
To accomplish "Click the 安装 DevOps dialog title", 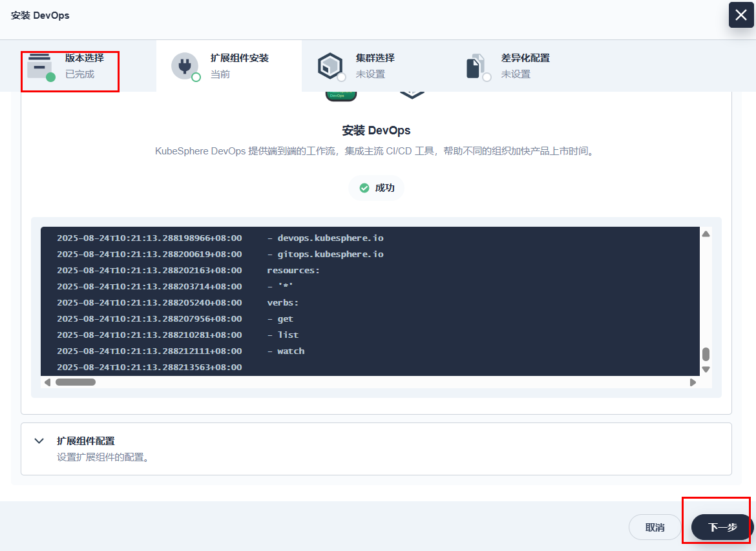I will pyautogui.click(x=40, y=16).
